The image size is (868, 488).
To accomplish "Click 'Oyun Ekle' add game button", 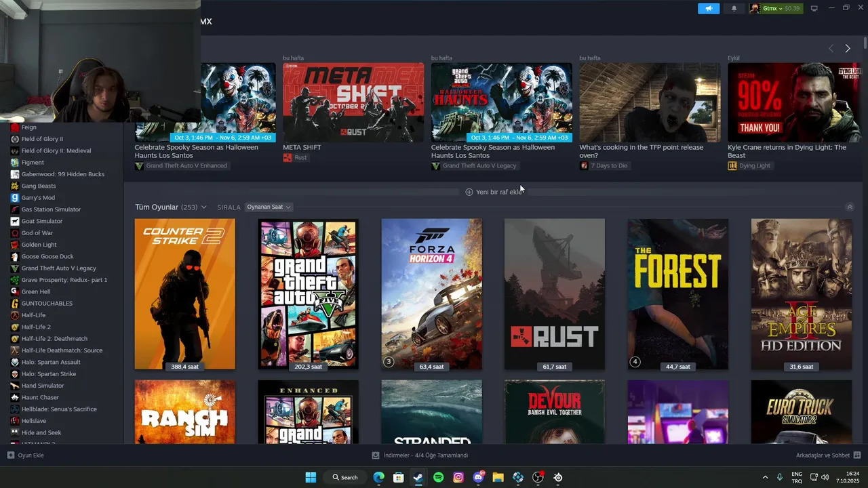I will [x=26, y=455].
